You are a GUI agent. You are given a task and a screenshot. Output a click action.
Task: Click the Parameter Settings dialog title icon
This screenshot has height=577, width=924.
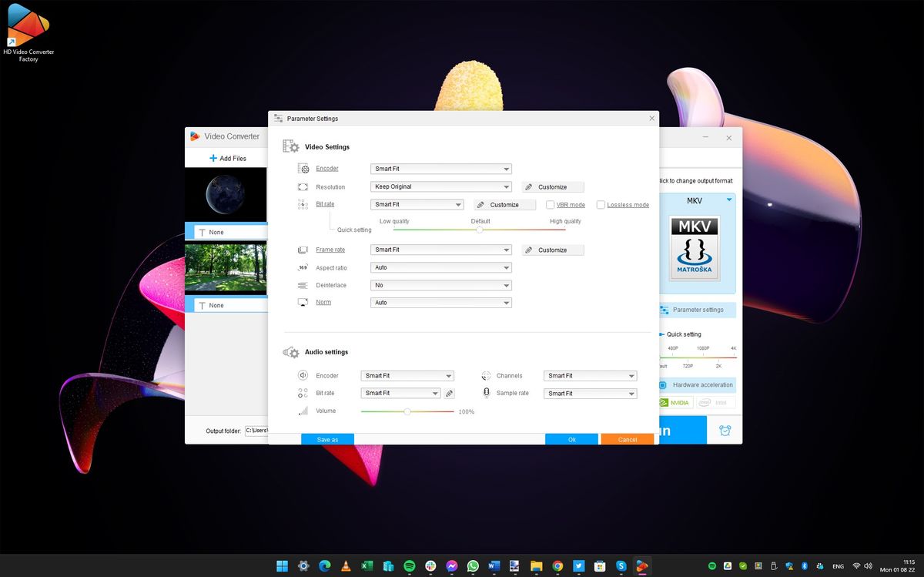pyautogui.click(x=279, y=118)
